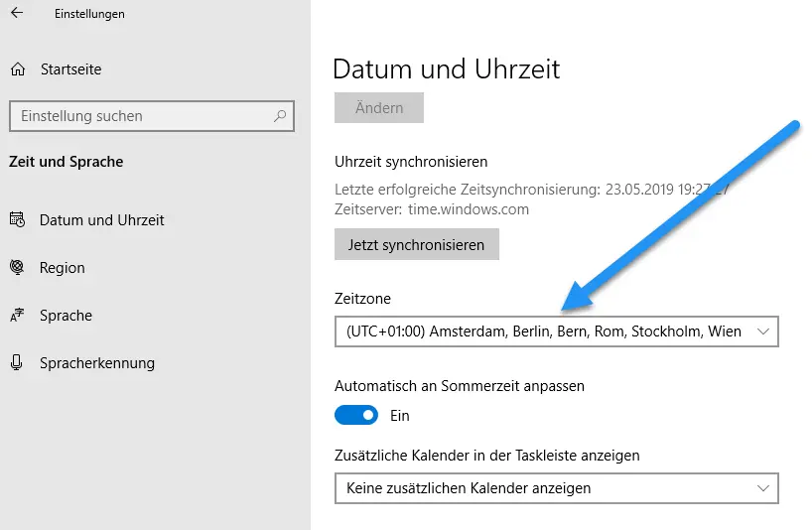Disable automatic Sommerzeit adjustment toggle
The image size is (812, 530).
pyautogui.click(x=356, y=416)
